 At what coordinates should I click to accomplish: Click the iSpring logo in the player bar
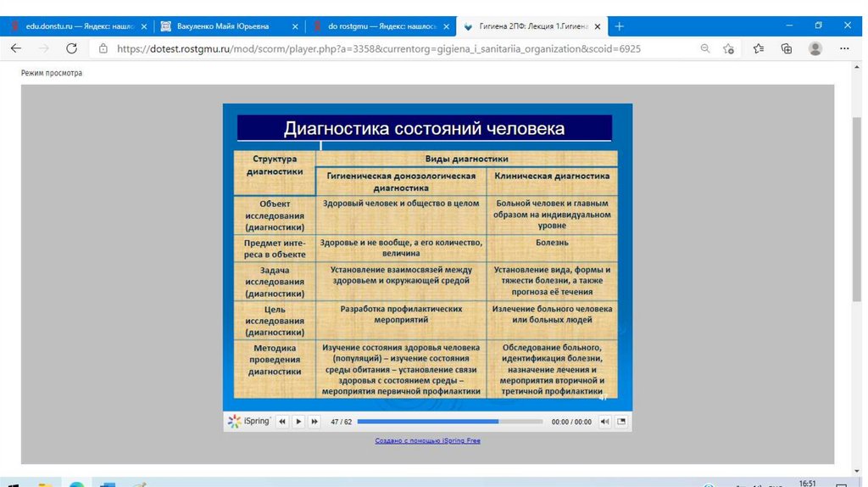(249, 421)
